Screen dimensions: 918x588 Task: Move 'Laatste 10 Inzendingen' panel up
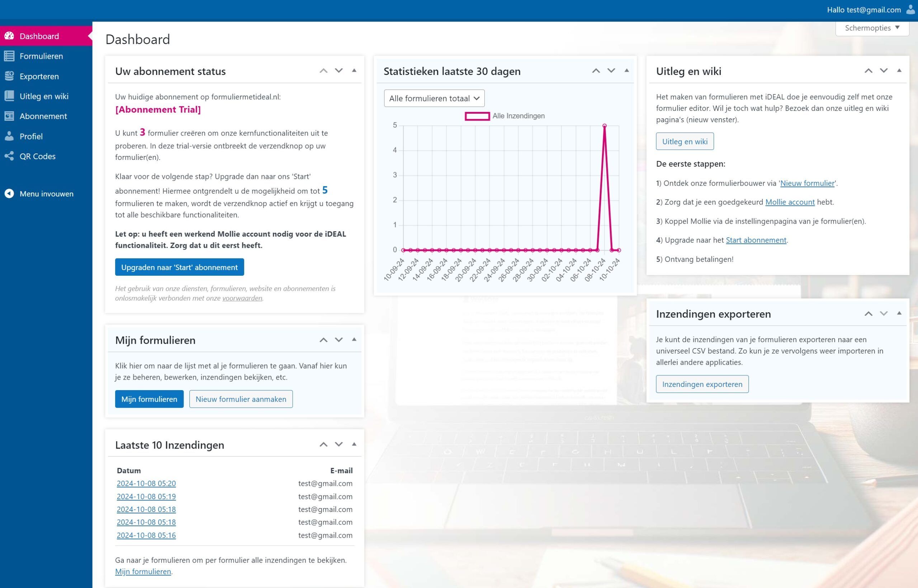click(x=323, y=445)
